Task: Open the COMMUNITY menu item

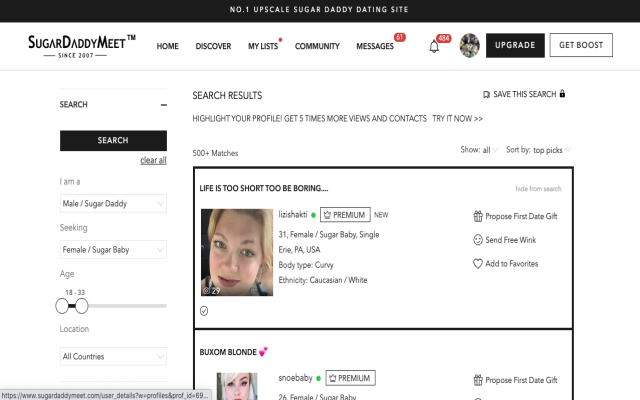Action: click(317, 46)
